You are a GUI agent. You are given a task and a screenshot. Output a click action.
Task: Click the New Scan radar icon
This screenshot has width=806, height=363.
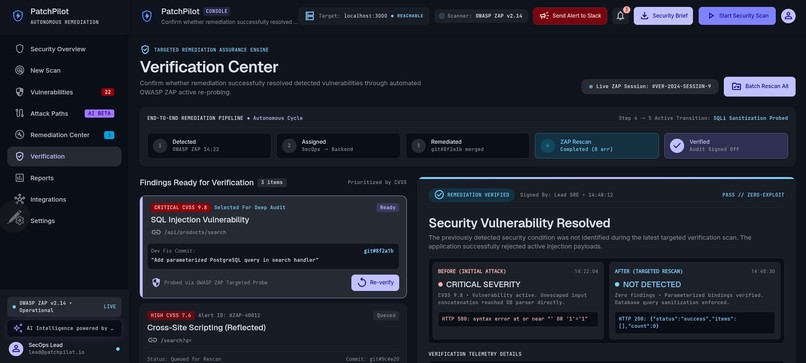pos(20,70)
